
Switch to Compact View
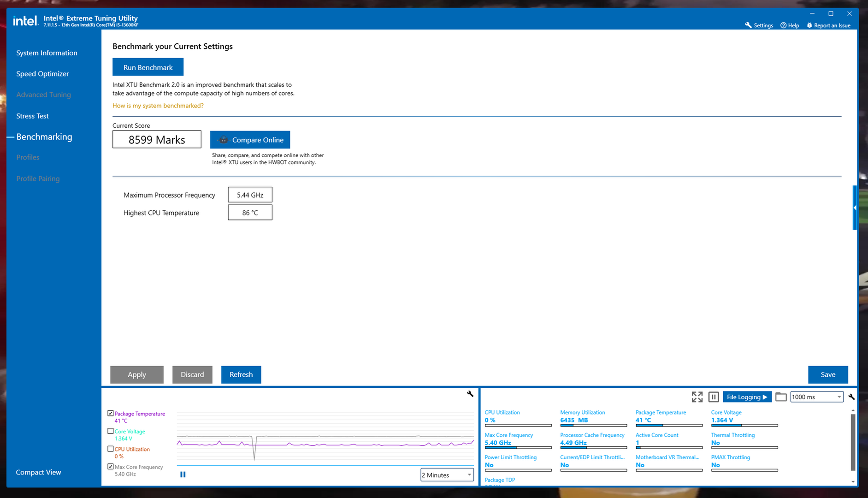point(38,472)
